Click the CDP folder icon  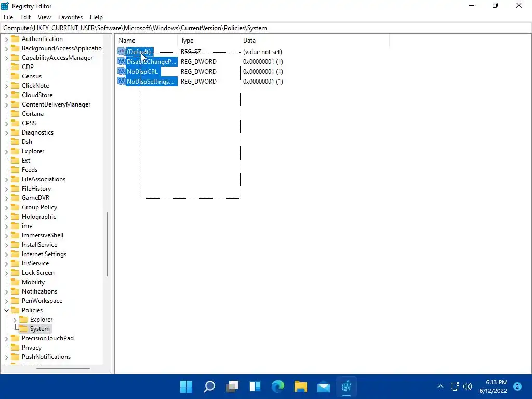tap(15, 67)
